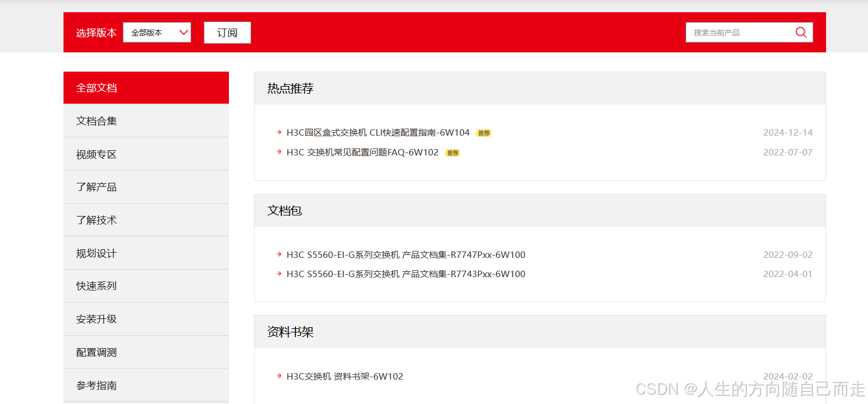Viewport: 868px width, 404px height.
Task: Open the 产品文档集-R7747Pxx-6W100 document link
Action: click(406, 255)
